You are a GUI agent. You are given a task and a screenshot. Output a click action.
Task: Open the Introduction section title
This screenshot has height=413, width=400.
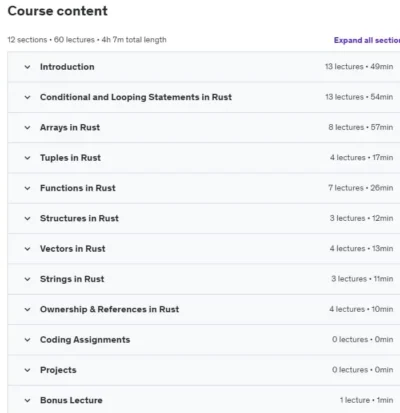coord(67,67)
